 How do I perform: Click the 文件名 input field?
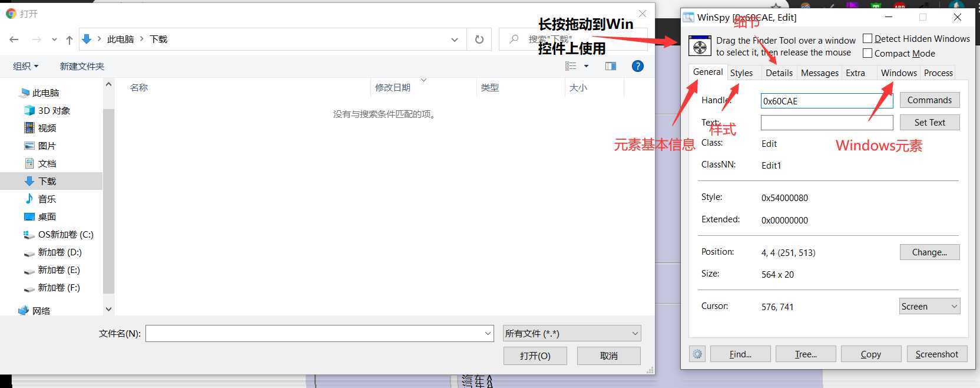[314, 333]
